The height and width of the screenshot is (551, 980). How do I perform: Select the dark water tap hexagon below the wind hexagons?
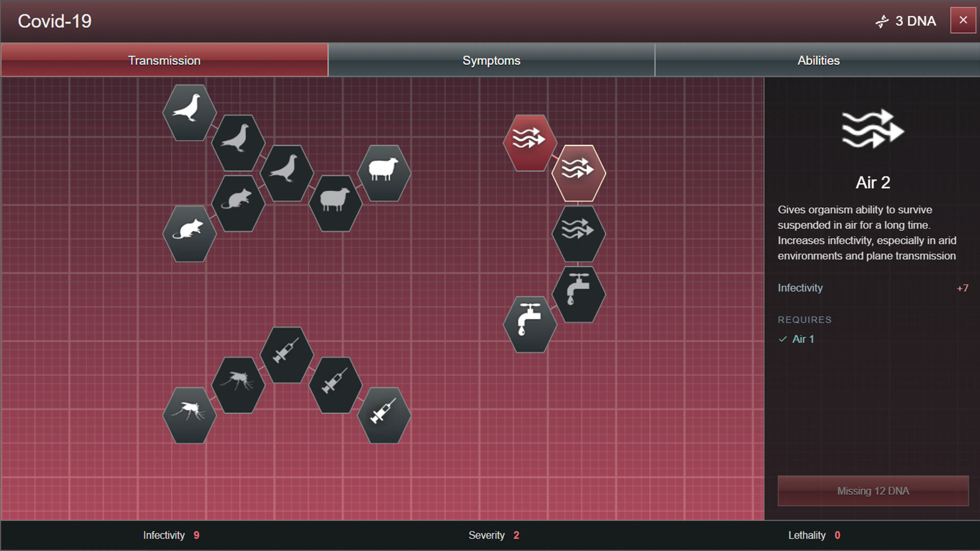click(x=579, y=294)
